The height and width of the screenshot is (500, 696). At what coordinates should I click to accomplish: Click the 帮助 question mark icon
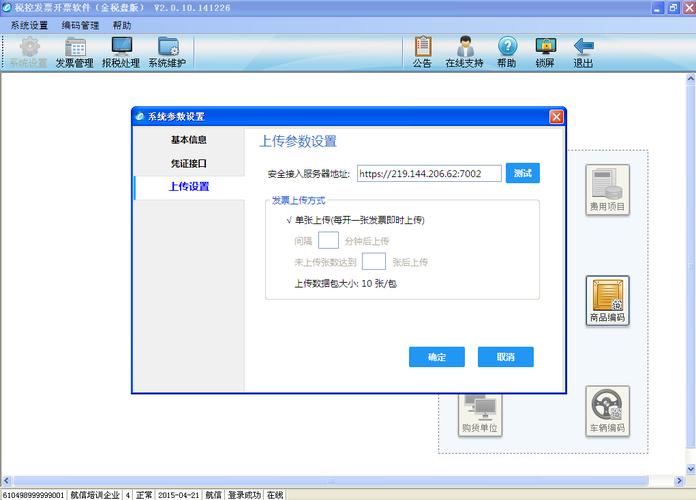tap(507, 52)
